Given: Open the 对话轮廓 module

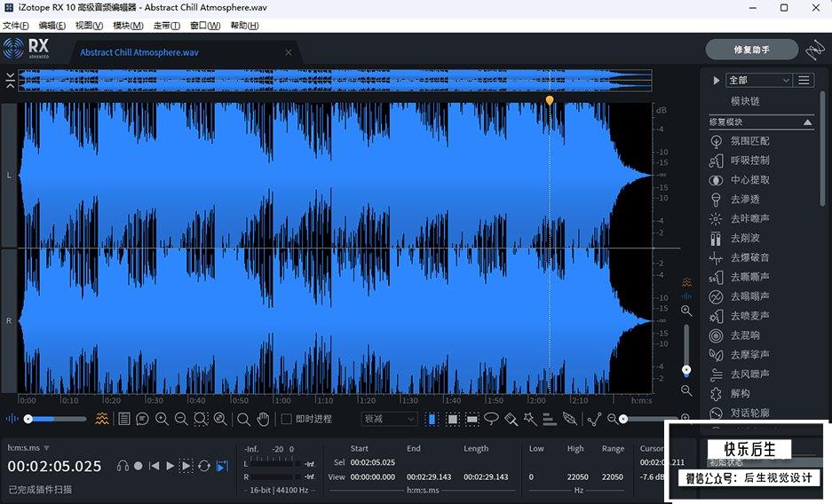Looking at the screenshot, I should pyautogui.click(x=749, y=413).
